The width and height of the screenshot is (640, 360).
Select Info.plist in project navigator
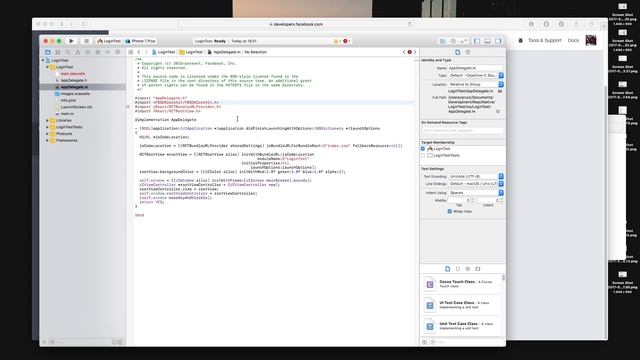point(68,100)
